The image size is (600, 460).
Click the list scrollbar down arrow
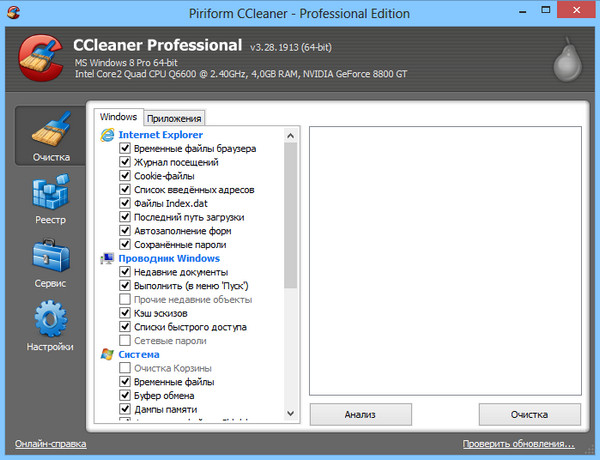point(291,413)
